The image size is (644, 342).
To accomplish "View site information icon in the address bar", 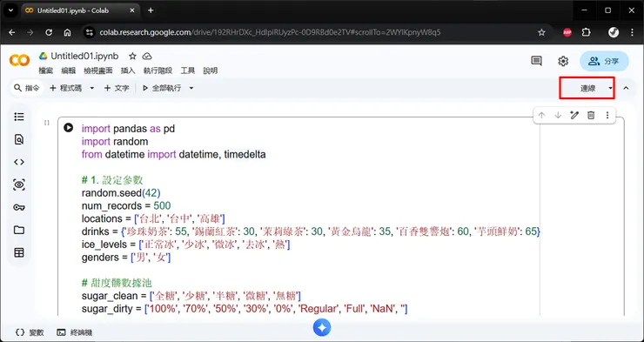I will 89,32.
